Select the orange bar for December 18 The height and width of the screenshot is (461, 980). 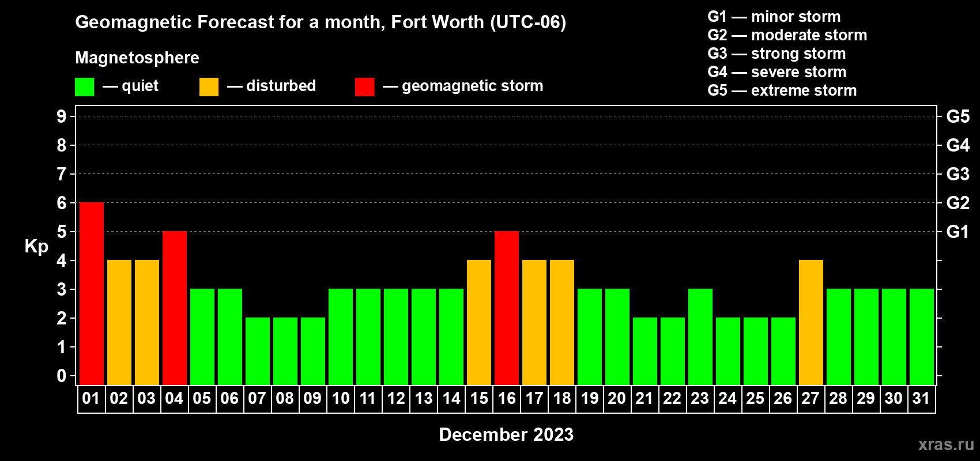[x=562, y=322]
